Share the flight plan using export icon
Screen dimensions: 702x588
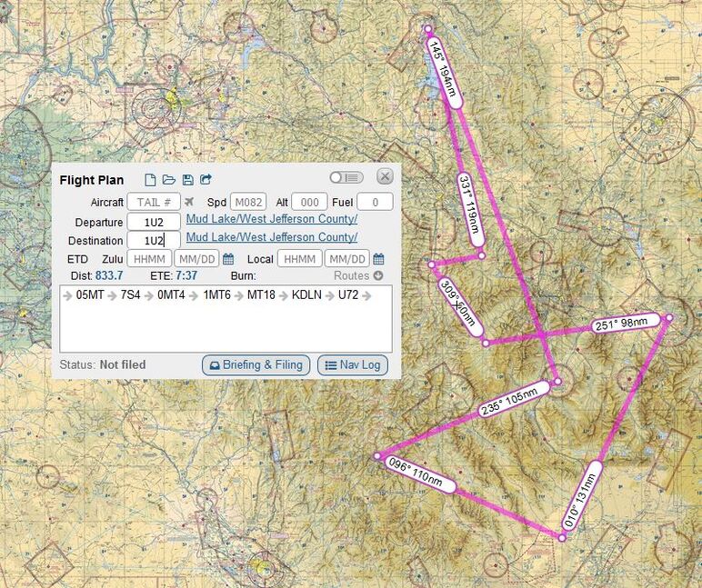[x=206, y=180]
